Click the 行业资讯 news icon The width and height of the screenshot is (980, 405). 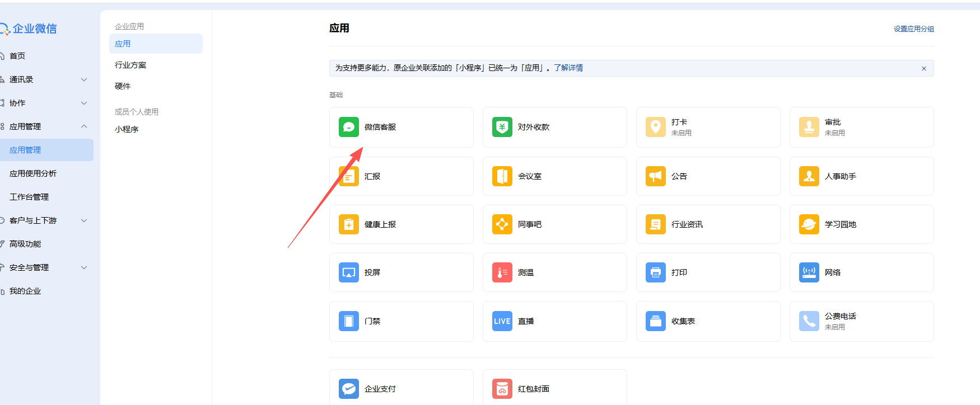point(656,224)
